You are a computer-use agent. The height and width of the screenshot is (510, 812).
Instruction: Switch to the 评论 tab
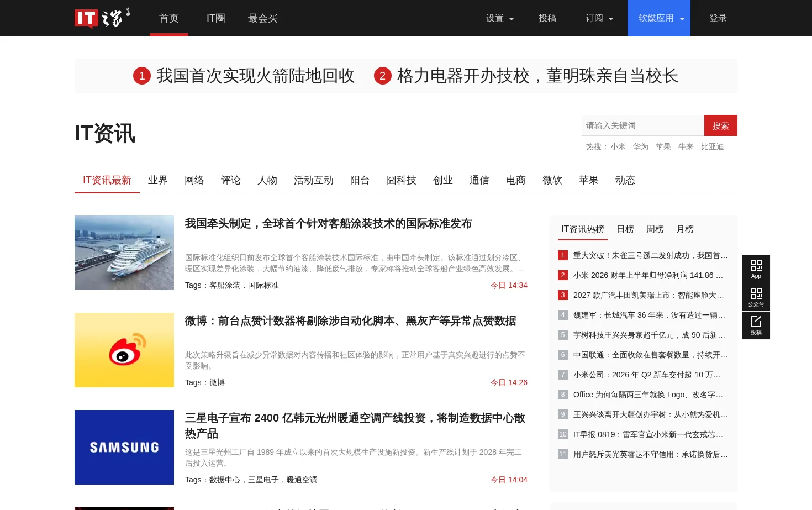click(x=231, y=180)
